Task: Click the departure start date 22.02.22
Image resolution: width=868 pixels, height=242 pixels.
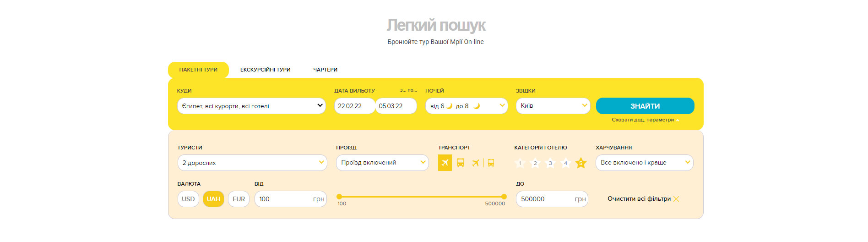Action: (x=355, y=106)
